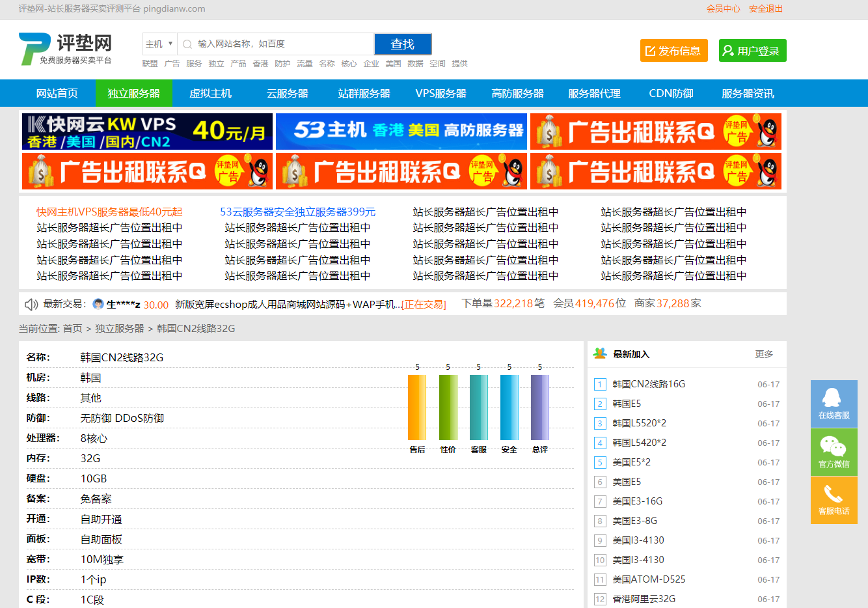
Task: Open the 在线客服 QQ chat widget
Action: pyautogui.click(x=834, y=404)
